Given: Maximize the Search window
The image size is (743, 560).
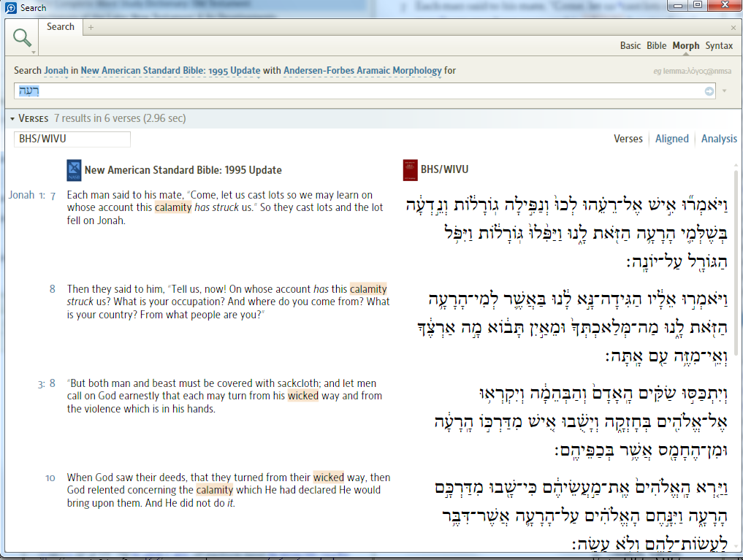Looking at the screenshot, I should 698,4.
